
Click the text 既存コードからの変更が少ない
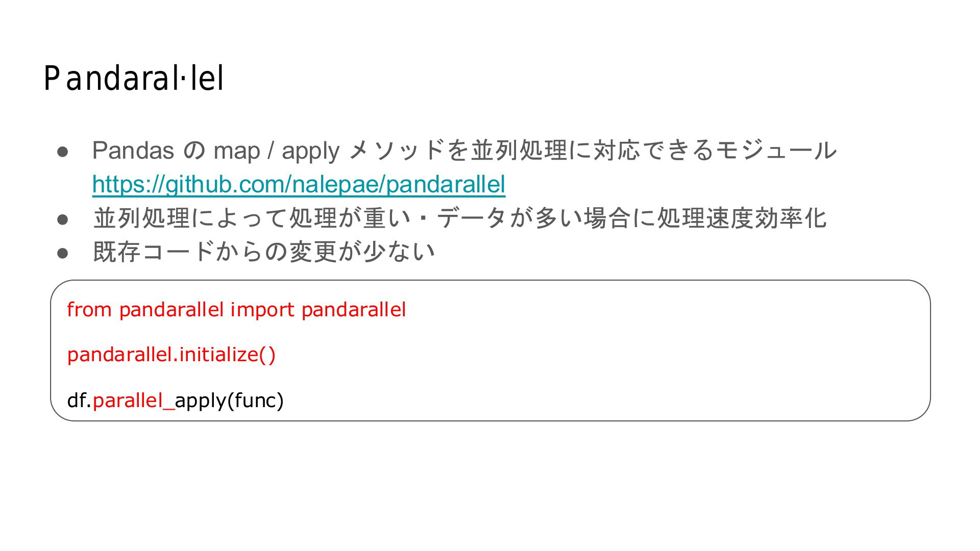coord(264,252)
